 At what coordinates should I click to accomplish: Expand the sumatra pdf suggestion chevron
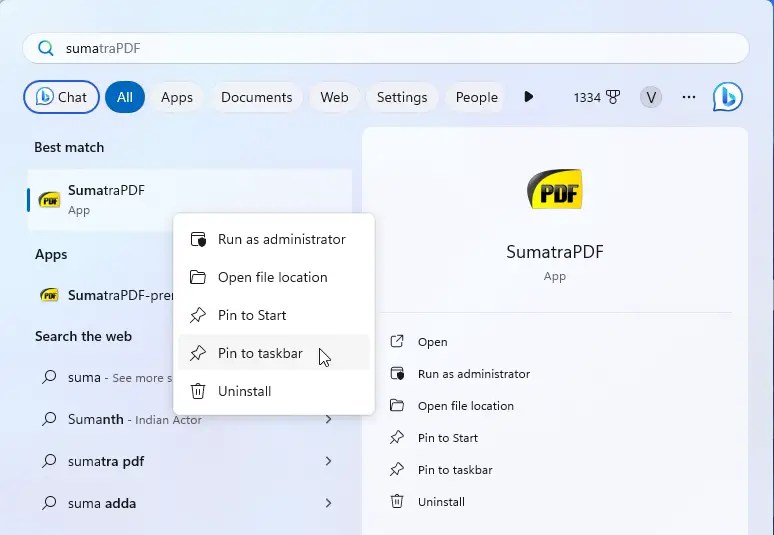pyautogui.click(x=328, y=461)
